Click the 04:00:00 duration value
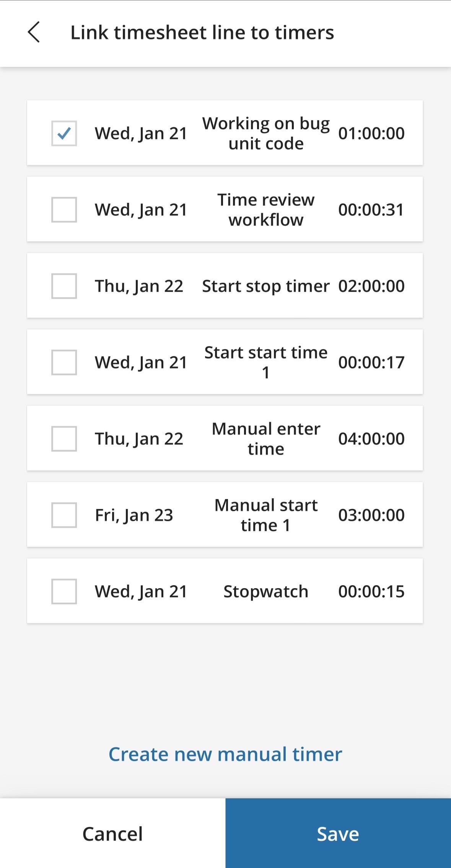Image resolution: width=451 pixels, height=868 pixels. (x=371, y=439)
